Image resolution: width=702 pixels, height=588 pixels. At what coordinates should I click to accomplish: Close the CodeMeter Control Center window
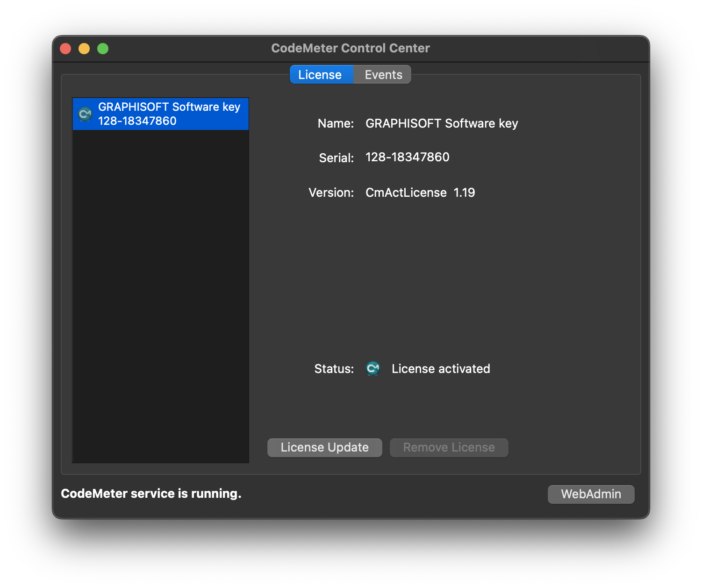65,49
